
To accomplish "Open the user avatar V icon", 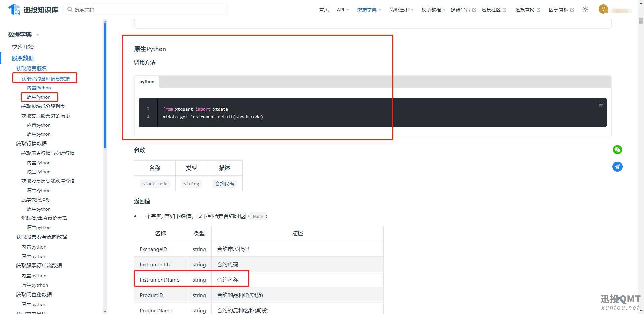I will [x=603, y=9].
